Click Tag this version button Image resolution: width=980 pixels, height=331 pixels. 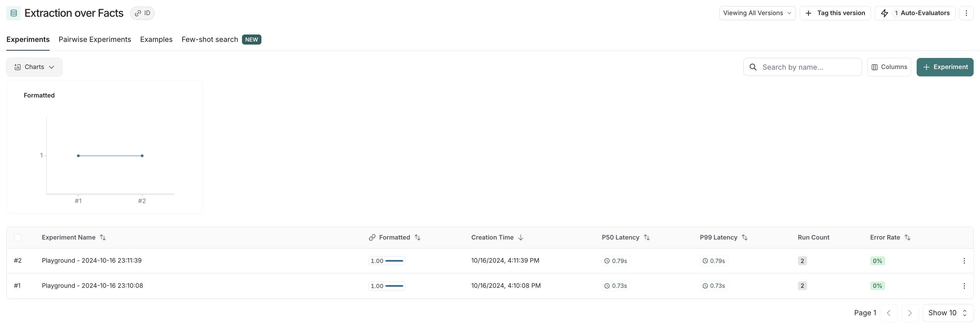pyautogui.click(x=835, y=13)
